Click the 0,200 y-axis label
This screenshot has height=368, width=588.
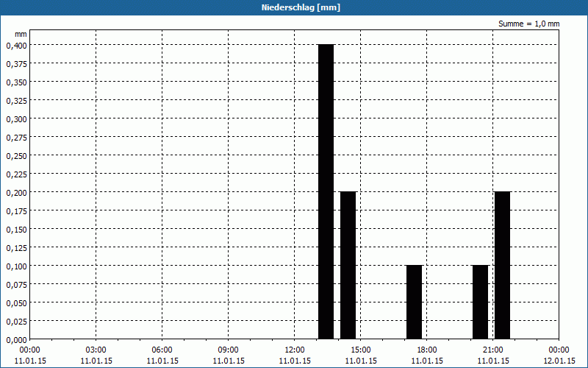[x=16, y=193]
